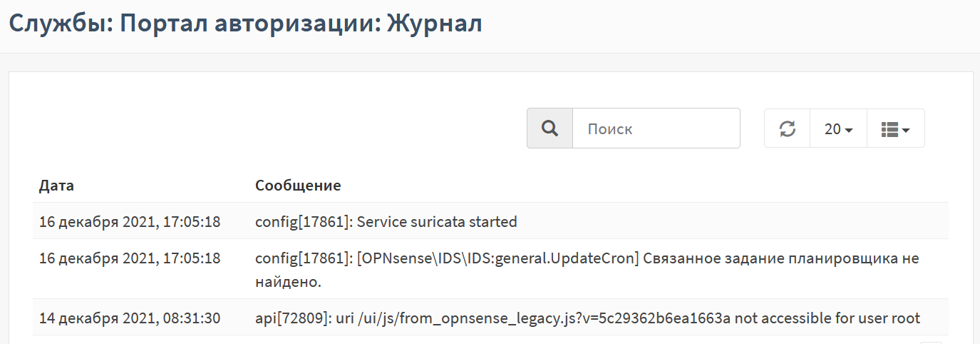Click date 14 декабря 2021, 08:31:30
The width and height of the screenshot is (980, 344).
(x=130, y=318)
